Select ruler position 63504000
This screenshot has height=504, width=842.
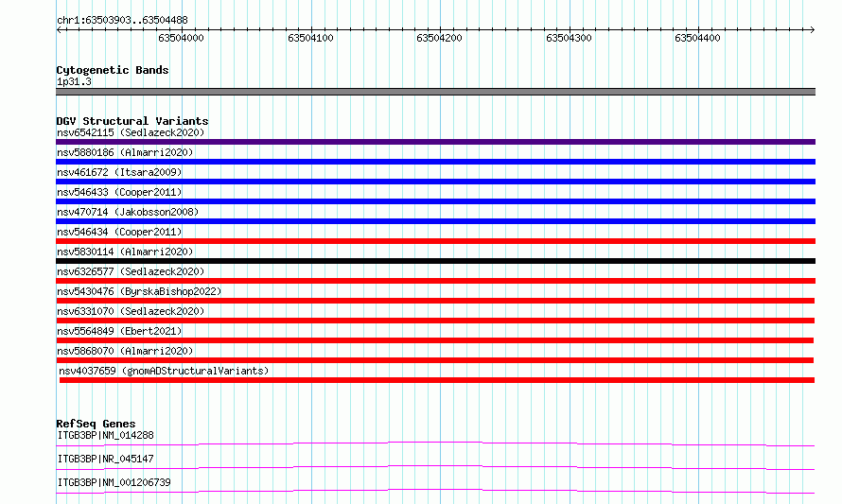(x=181, y=38)
